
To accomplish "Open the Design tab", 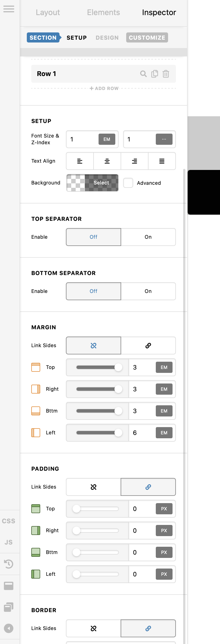I will [107, 38].
